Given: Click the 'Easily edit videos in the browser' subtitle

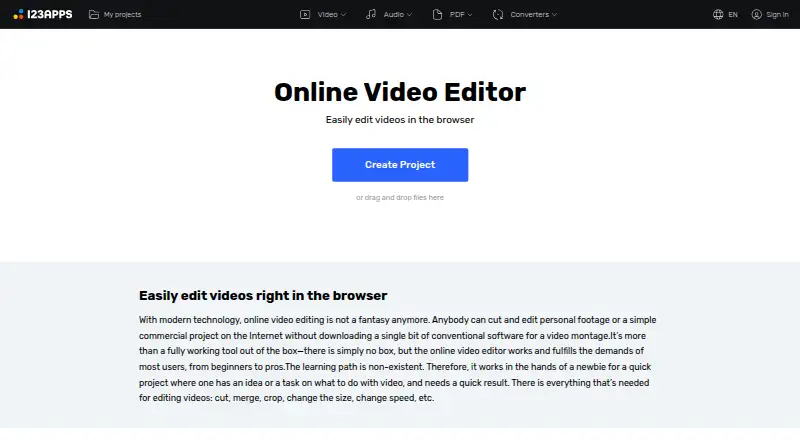Looking at the screenshot, I should coord(400,120).
